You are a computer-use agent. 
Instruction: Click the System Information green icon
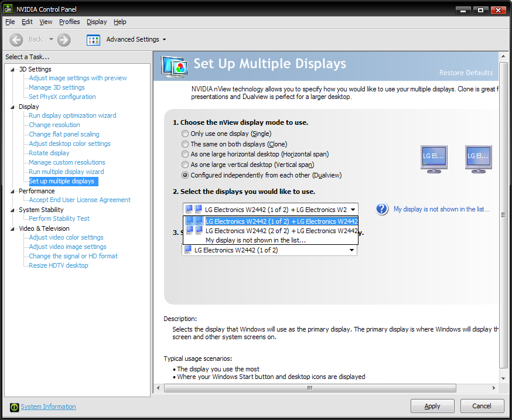(15, 407)
